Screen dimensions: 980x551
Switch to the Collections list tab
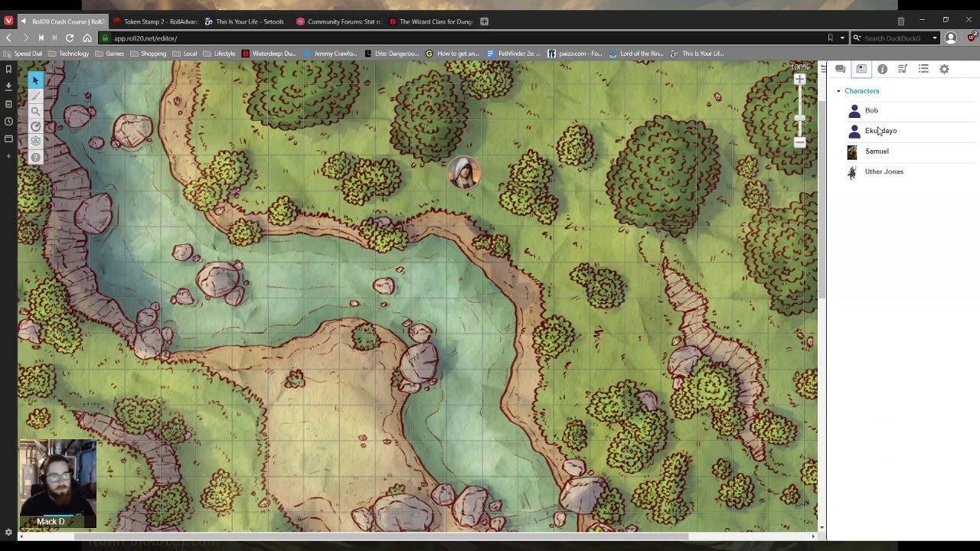click(923, 69)
